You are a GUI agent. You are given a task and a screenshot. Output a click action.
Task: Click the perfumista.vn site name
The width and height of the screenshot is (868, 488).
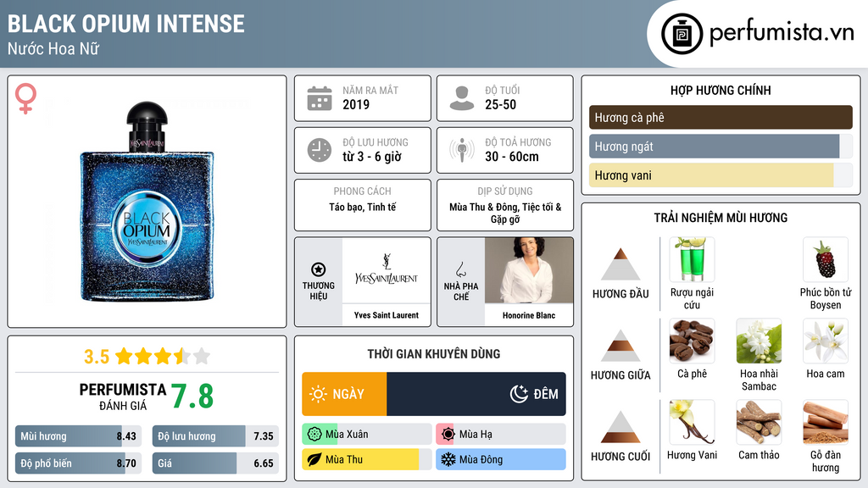[x=782, y=33]
